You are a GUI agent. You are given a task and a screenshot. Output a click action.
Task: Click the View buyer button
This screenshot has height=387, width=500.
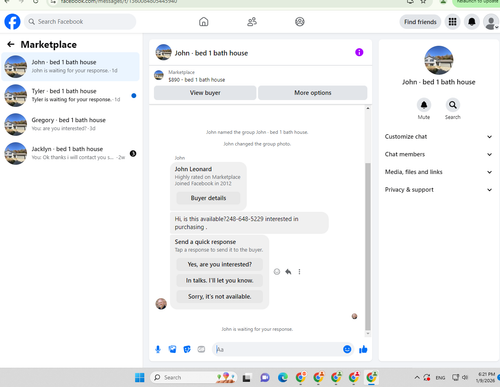205,93
